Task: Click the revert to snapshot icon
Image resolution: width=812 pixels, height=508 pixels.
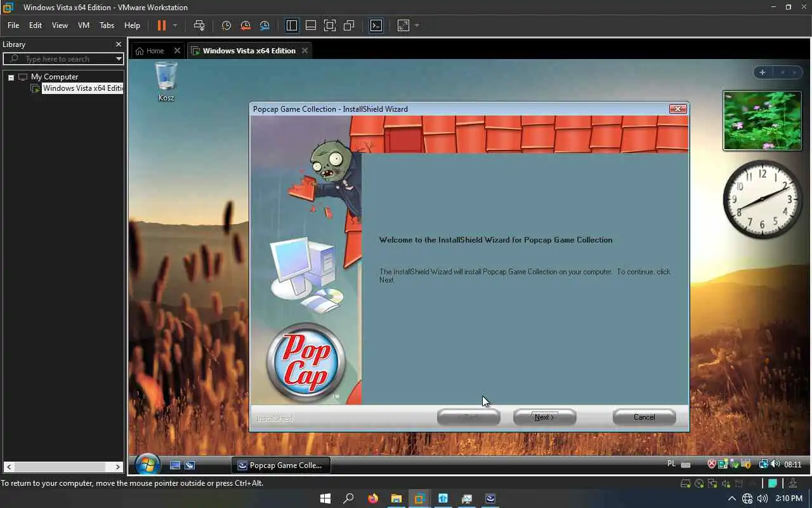Action: pos(246,25)
